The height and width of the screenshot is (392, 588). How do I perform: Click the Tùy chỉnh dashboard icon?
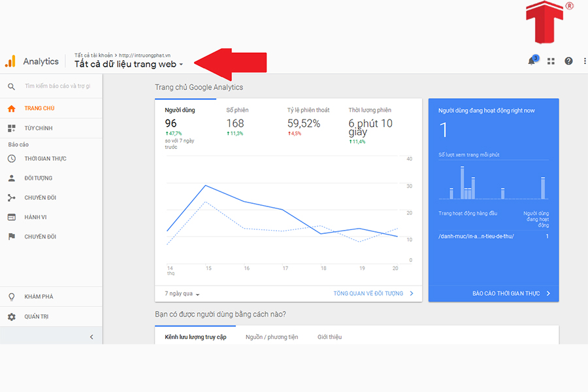tap(12, 128)
